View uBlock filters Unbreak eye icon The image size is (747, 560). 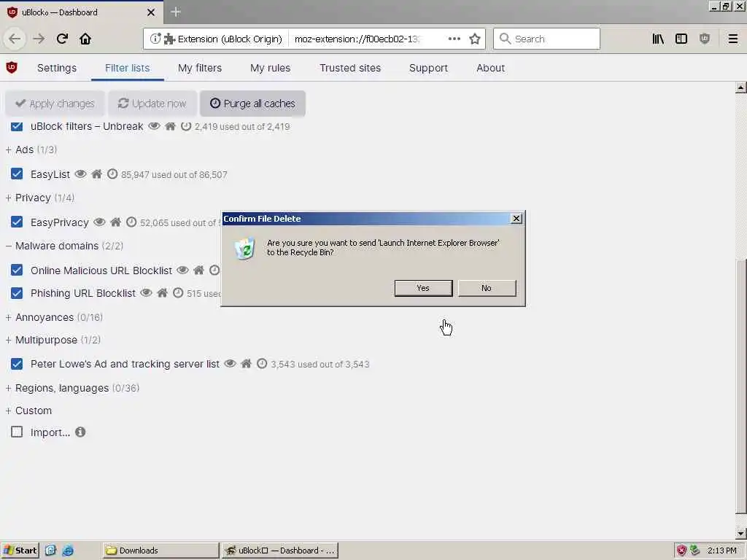[x=154, y=125]
